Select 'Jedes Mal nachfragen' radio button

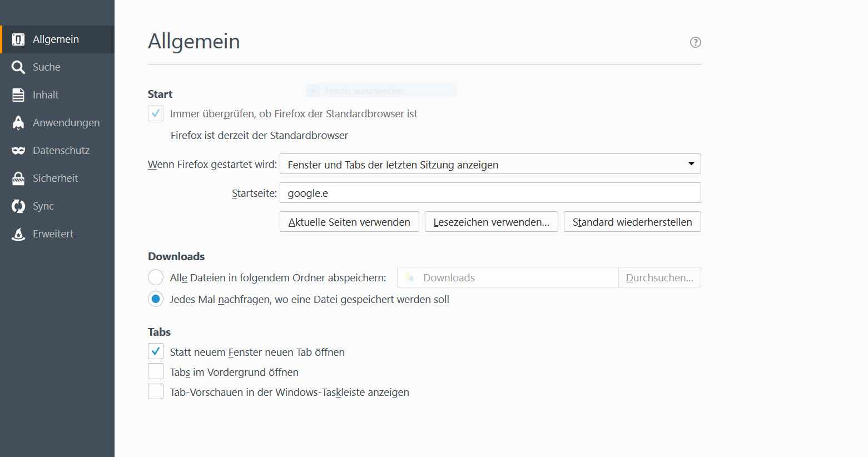[x=156, y=299]
